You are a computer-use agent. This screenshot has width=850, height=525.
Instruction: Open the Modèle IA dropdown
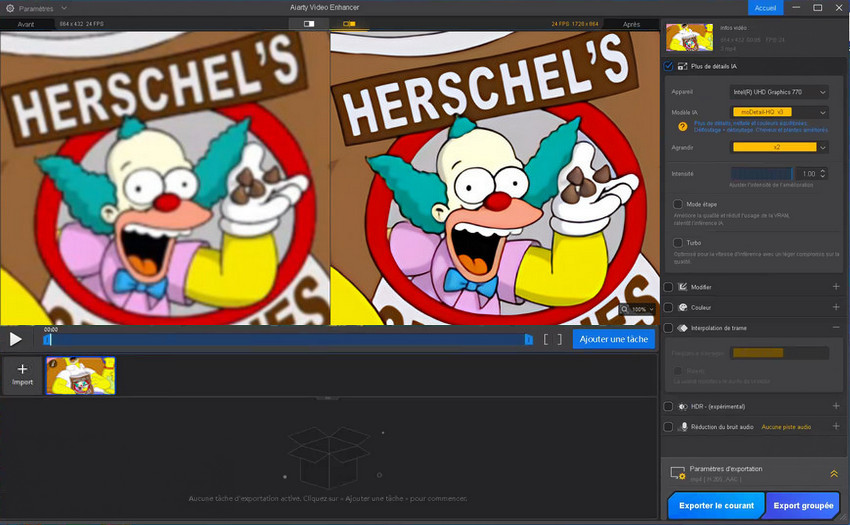click(779, 112)
